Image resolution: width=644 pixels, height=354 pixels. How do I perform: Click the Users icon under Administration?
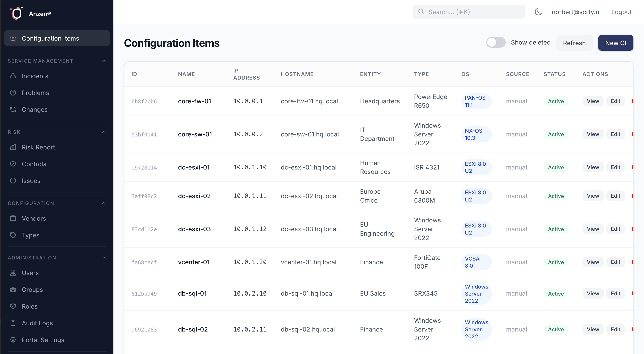click(13, 273)
